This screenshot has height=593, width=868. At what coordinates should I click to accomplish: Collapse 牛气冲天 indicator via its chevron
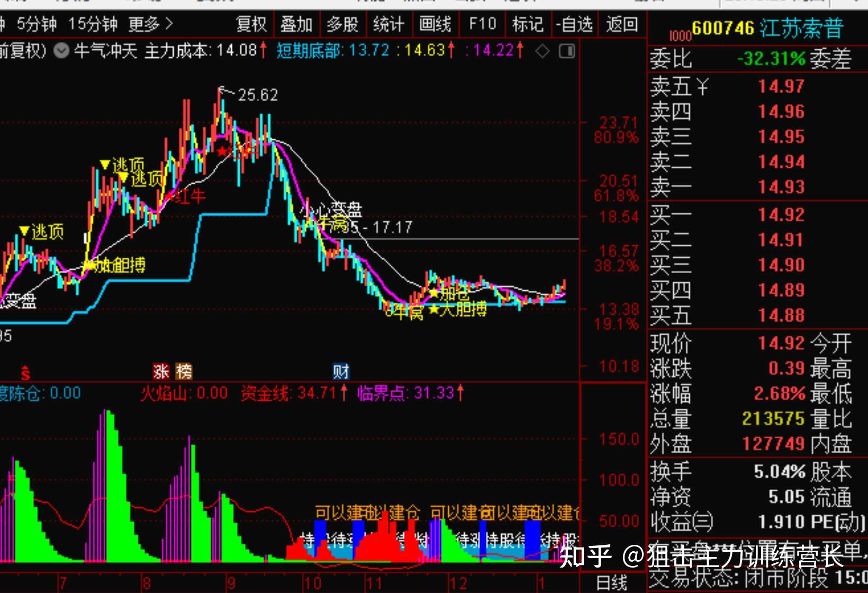point(61,52)
